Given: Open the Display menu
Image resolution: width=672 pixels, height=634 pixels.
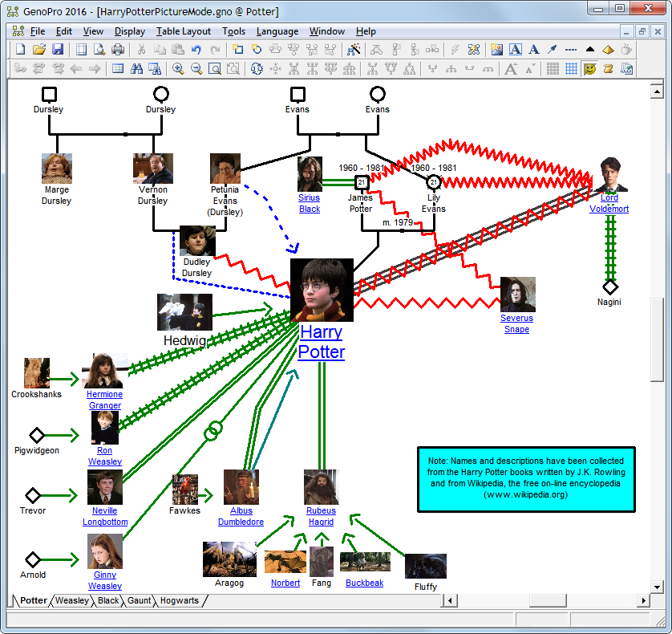Looking at the screenshot, I should 130,31.
